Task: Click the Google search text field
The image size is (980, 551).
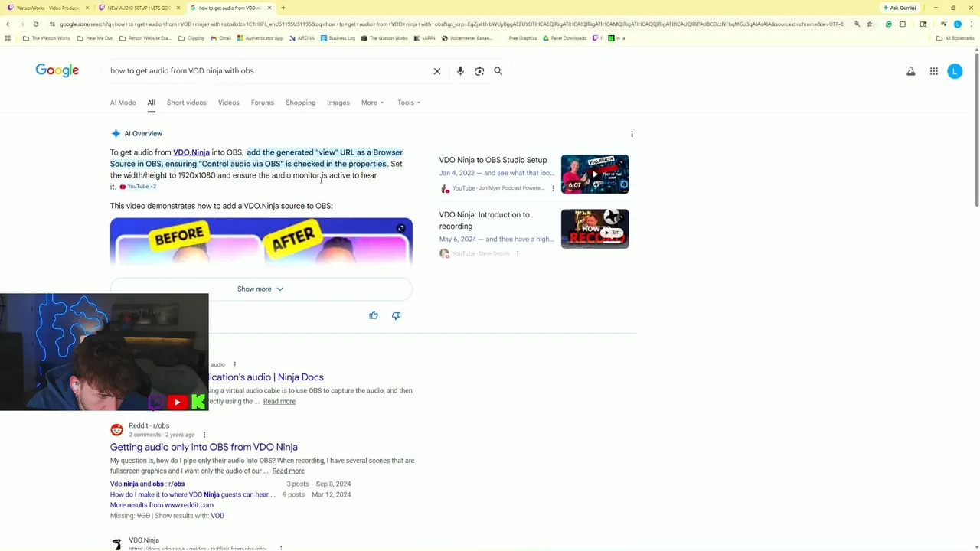Action: pos(268,71)
